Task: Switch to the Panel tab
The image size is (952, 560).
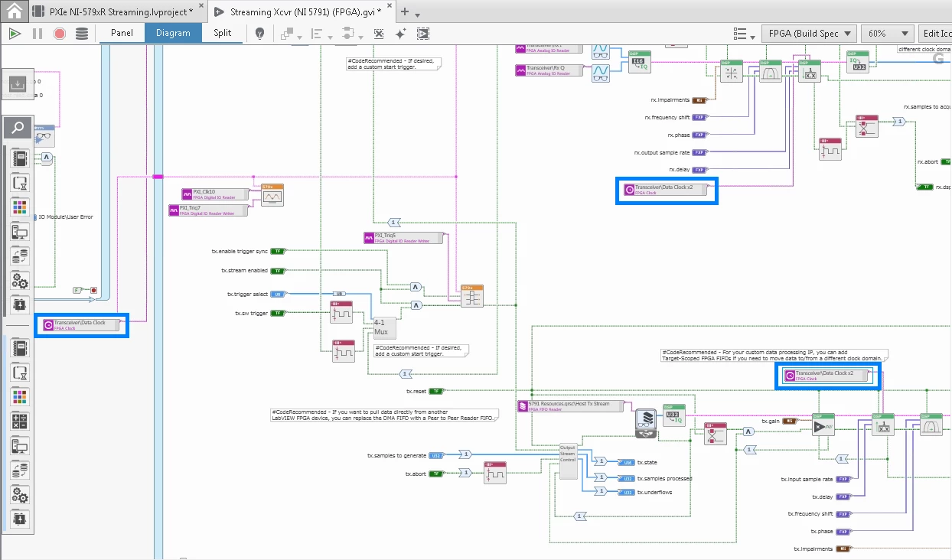Action: [x=121, y=34]
